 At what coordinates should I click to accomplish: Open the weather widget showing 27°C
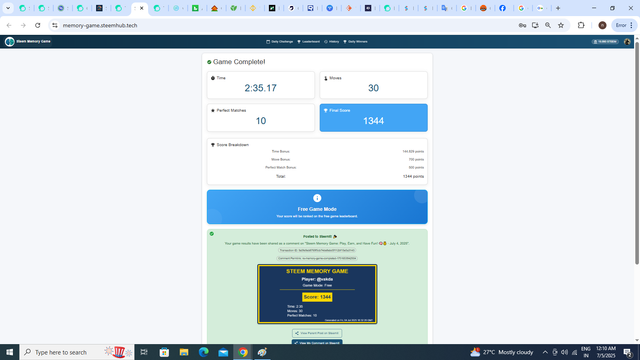click(x=502, y=352)
